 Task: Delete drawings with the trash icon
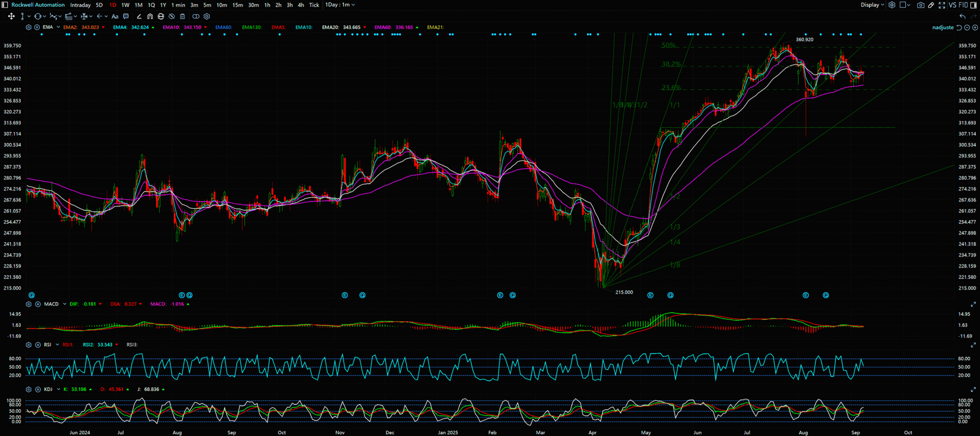click(183, 17)
